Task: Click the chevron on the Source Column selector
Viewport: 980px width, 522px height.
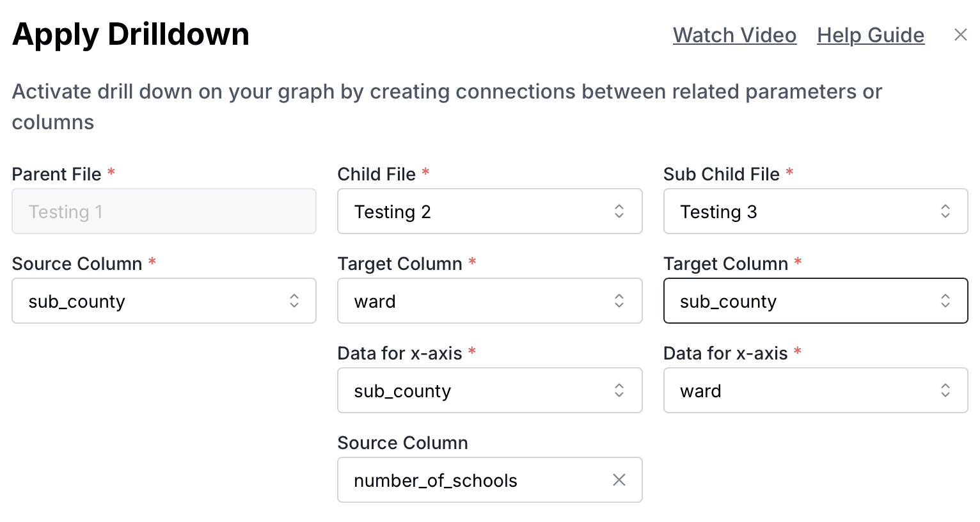Action: point(294,301)
